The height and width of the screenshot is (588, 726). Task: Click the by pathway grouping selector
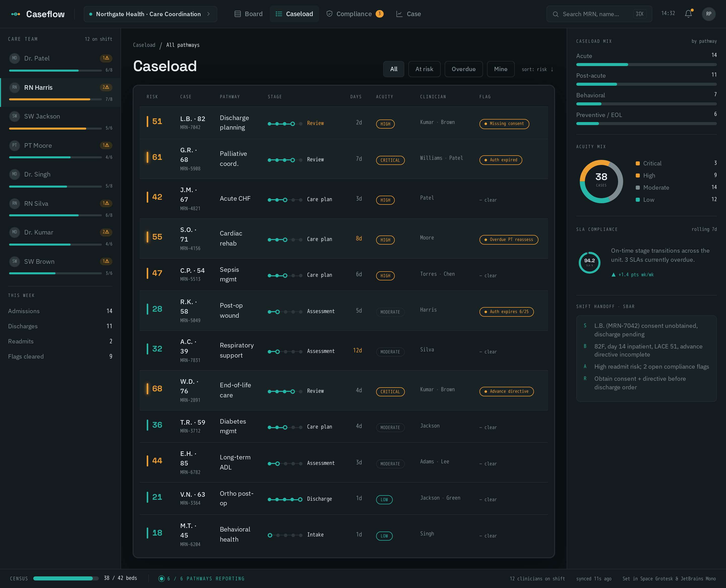[x=704, y=41]
